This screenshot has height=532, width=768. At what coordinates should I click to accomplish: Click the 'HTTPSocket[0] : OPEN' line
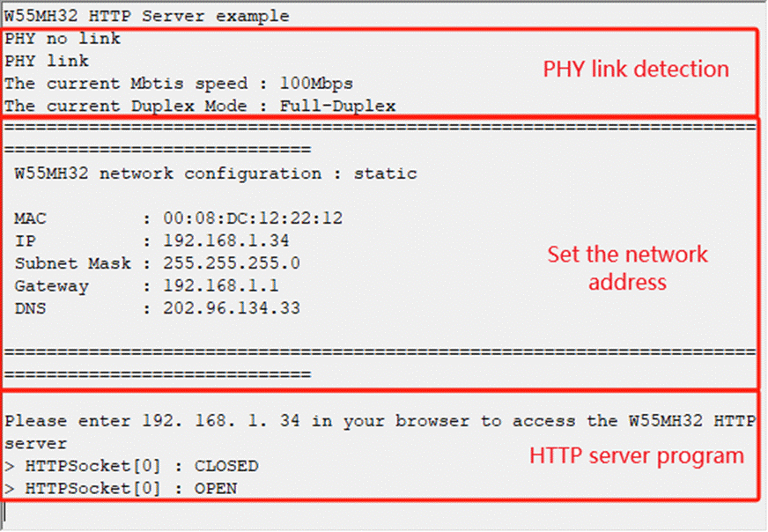coord(121,489)
